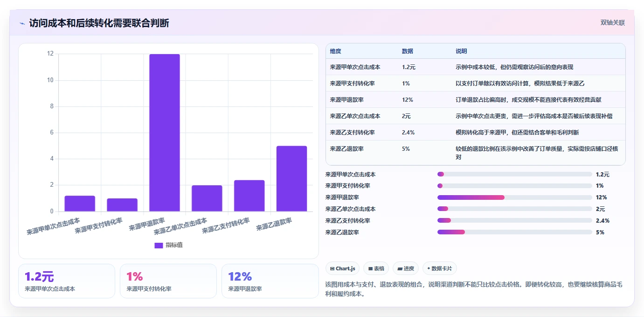Click the y-axis tick label 4
Viewport: 644px width, 317px height.
(x=52, y=159)
